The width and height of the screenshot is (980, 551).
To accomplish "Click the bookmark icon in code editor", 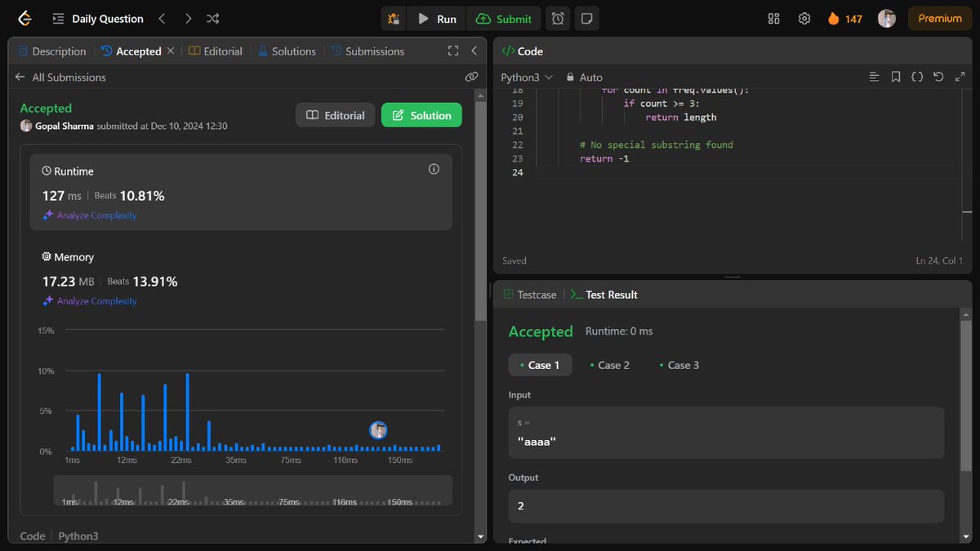I will point(896,77).
